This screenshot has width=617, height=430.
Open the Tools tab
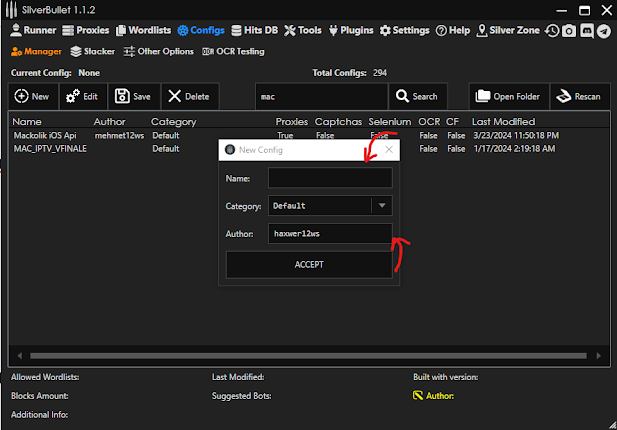303,30
